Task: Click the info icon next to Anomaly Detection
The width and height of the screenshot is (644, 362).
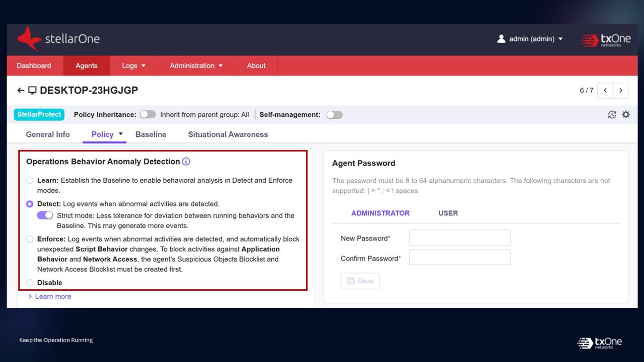Action: pos(186,162)
